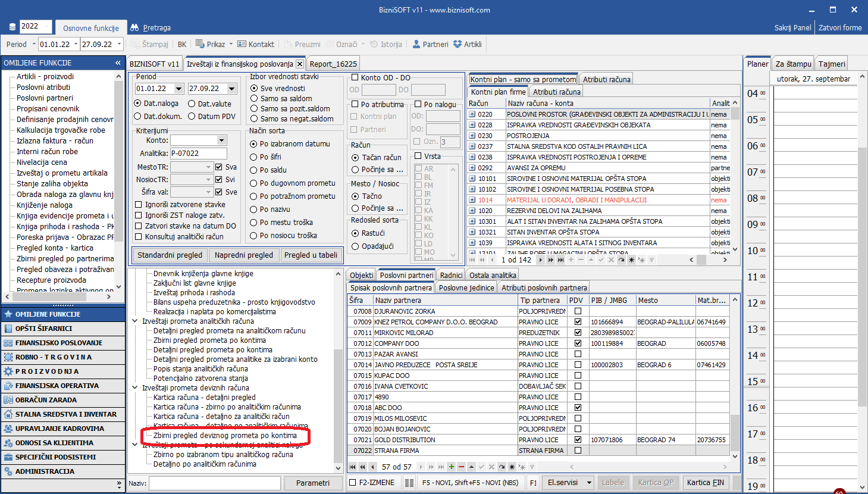This screenshot has width=868, height=494.
Task: Click the Parametri button
Action: [312, 483]
